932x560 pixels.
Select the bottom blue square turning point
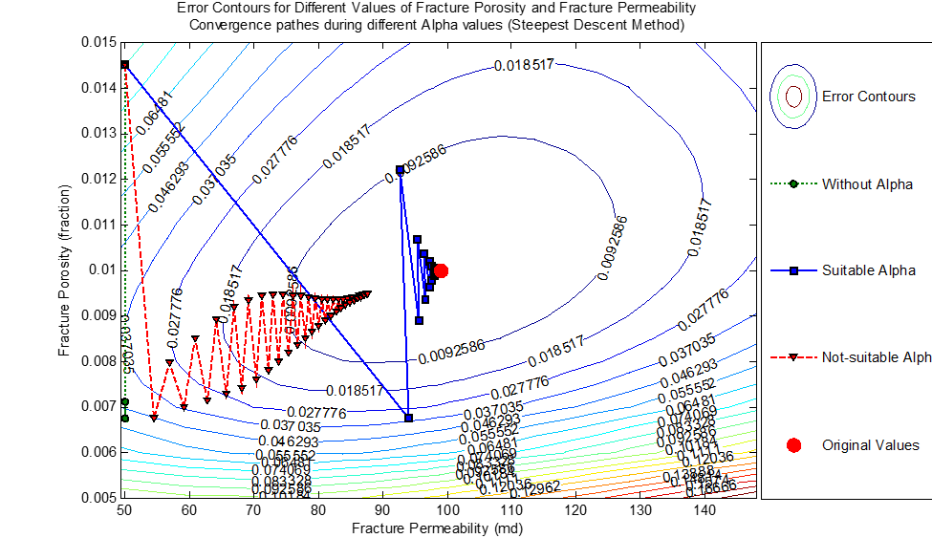click(x=407, y=417)
